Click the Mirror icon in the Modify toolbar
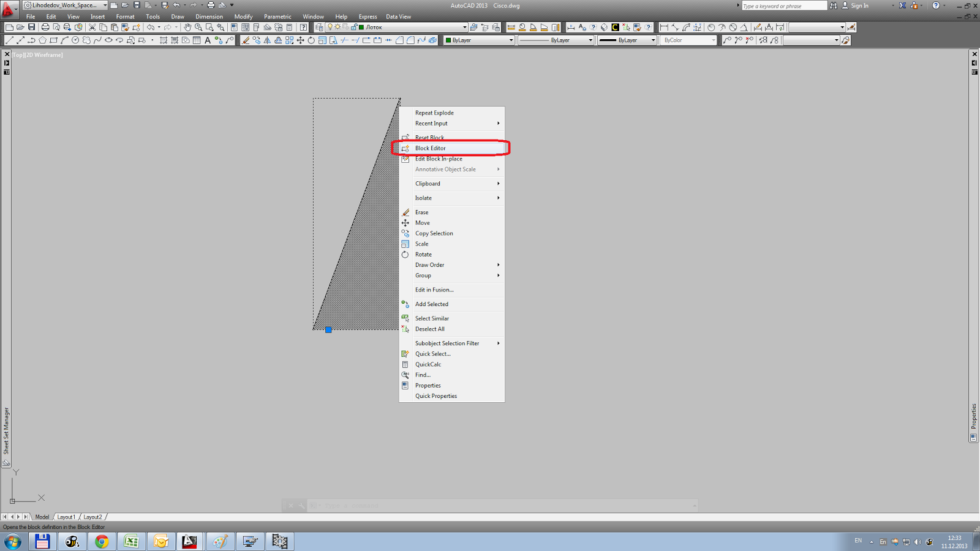This screenshot has width=980, height=551. [x=268, y=40]
